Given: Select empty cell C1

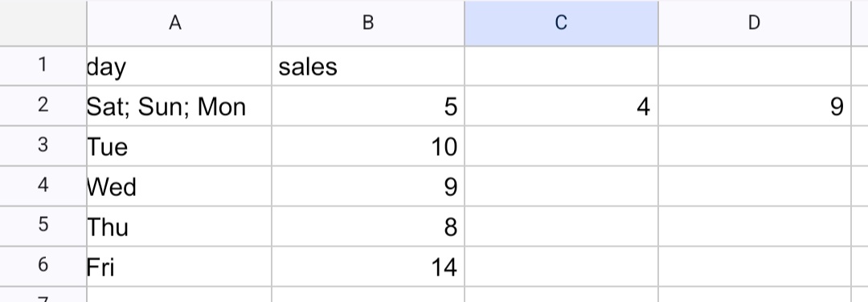Looking at the screenshot, I should coord(561,66).
